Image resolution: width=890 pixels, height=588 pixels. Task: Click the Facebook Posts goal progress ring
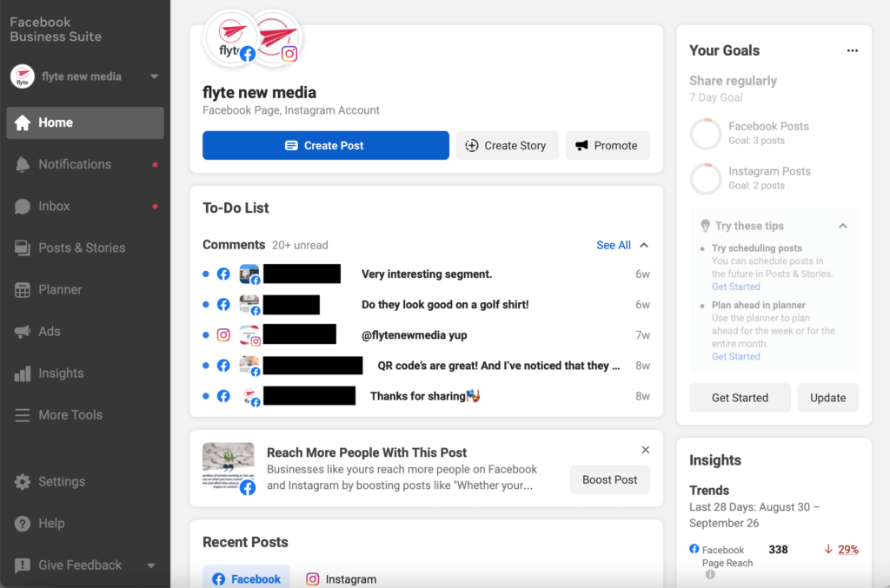(x=706, y=134)
